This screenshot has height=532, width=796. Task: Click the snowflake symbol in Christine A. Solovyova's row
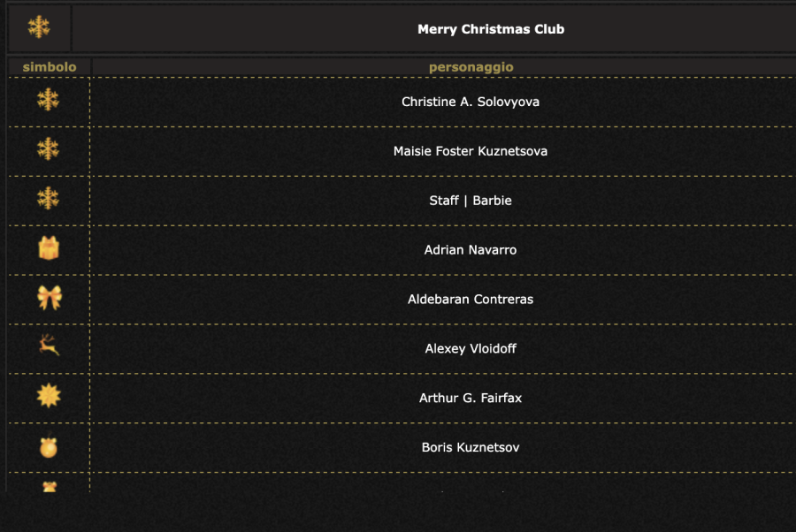click(49, 100)
